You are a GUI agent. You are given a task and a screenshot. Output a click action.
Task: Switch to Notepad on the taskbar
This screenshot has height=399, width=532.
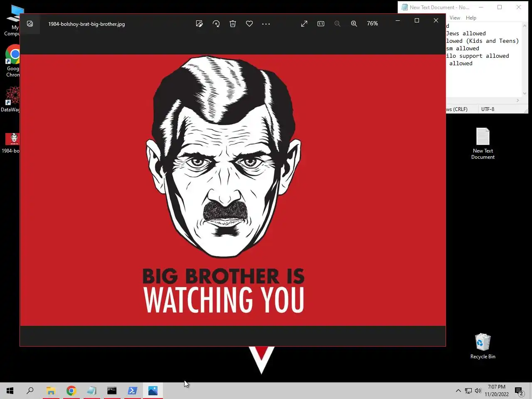click(91, 391)
